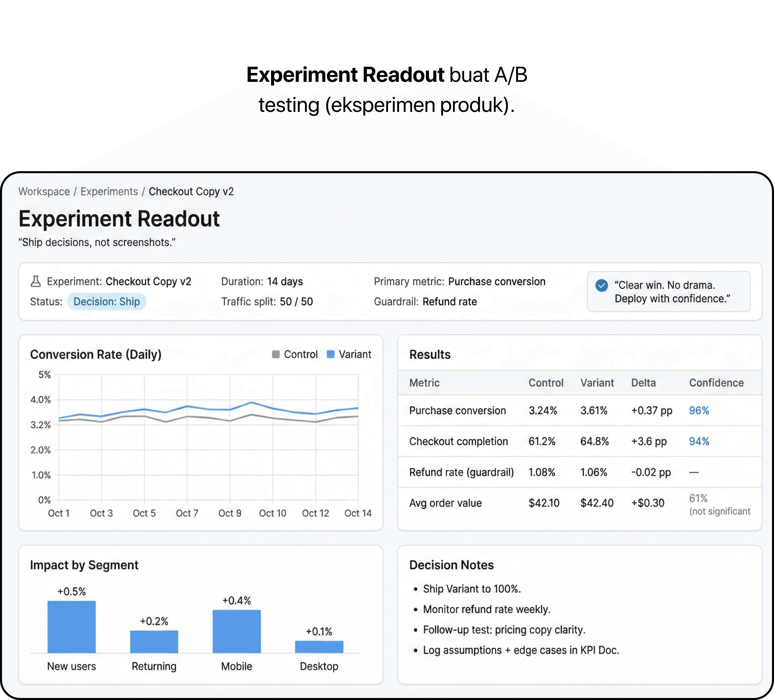The height and width of the screenshot is (700, 774).
Task: Click the New users segment bar
Action: tap(71, 627)
